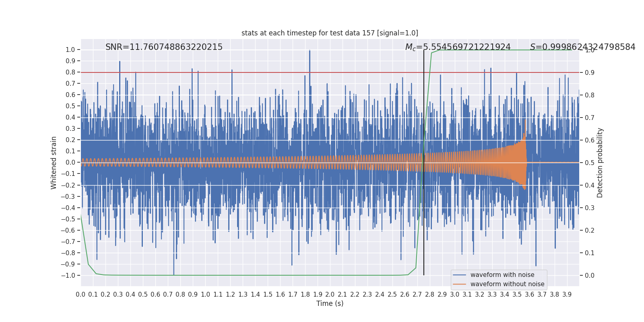644x322 pixels.
Task: Click time-axis tick label 2.8
Action: [430, 294]
